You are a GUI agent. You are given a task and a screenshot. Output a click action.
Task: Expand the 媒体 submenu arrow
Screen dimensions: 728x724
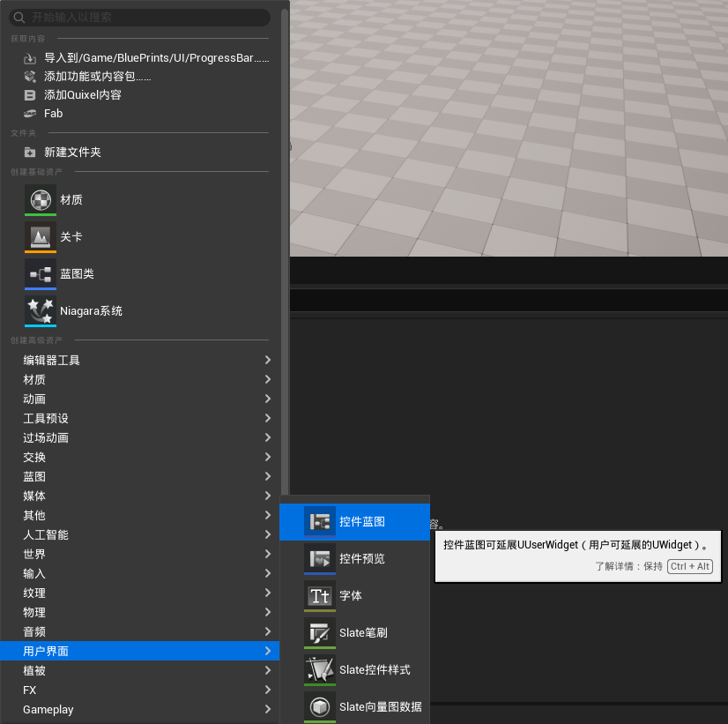pos(267,496)
